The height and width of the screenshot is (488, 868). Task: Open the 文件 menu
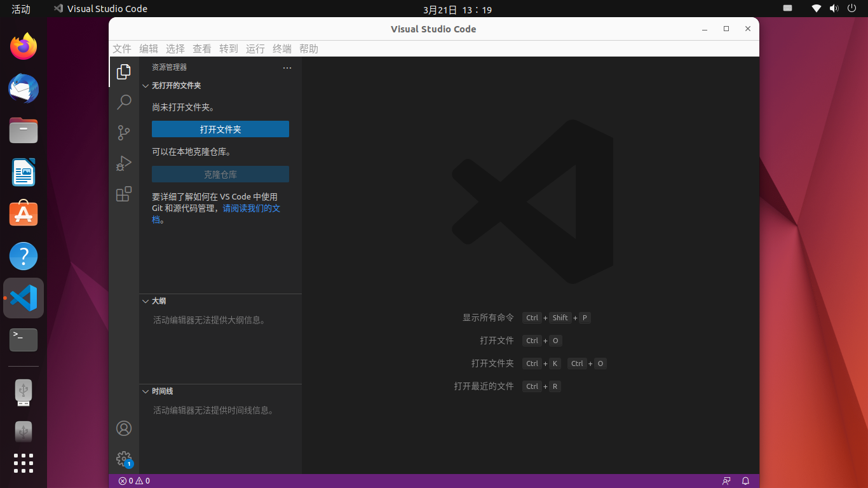point(122,49)
